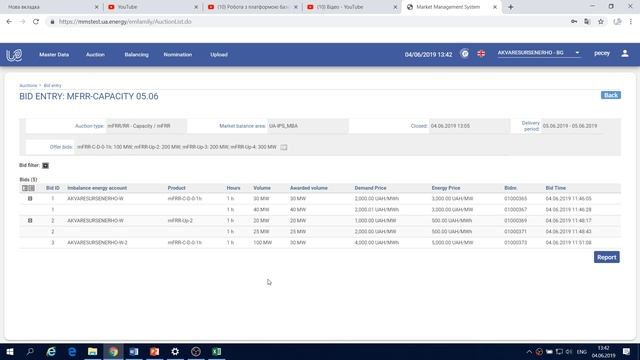Open Internet Explorer from the taskbar
This screenshot has height=360, width=640.
click(51, 351)
